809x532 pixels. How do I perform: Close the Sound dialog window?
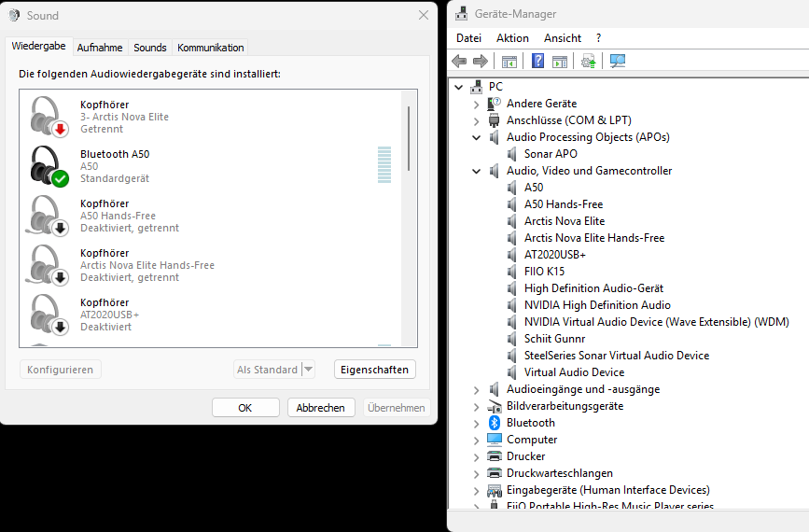point(424,15)
